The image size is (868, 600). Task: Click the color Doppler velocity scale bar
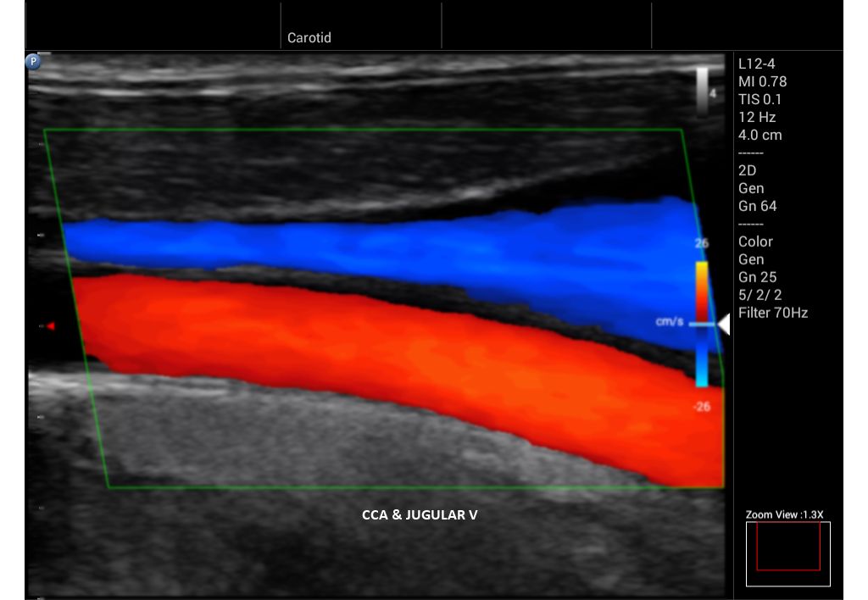(x=702, y=324)
